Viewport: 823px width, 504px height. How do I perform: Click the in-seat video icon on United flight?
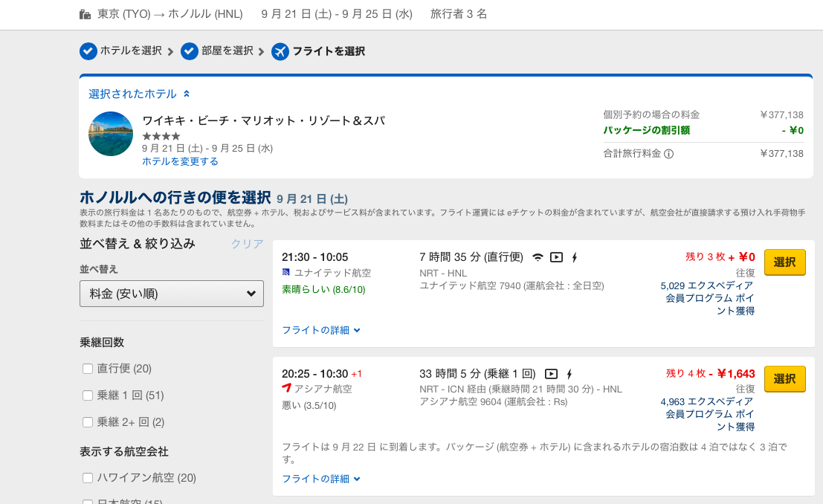point(556,256)
